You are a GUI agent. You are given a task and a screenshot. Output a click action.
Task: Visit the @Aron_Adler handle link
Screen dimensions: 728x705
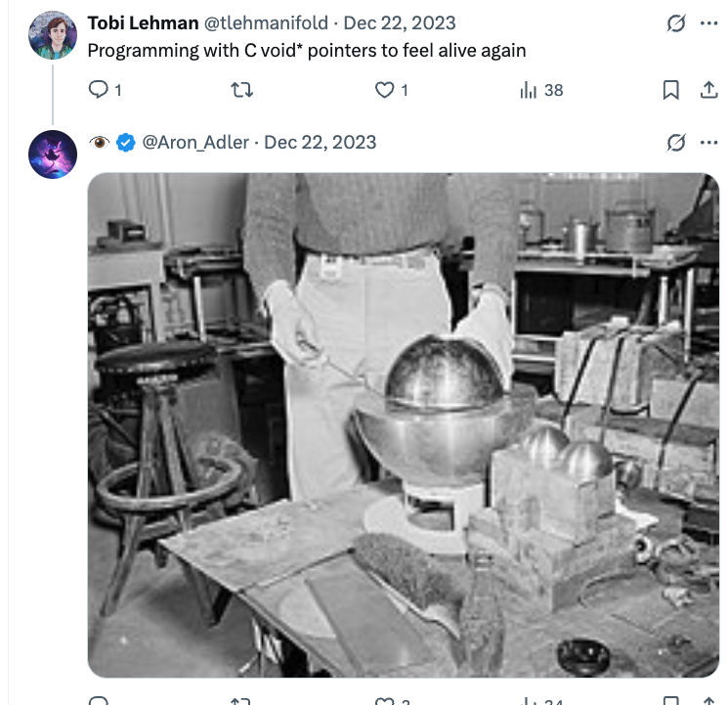(195, 142)
